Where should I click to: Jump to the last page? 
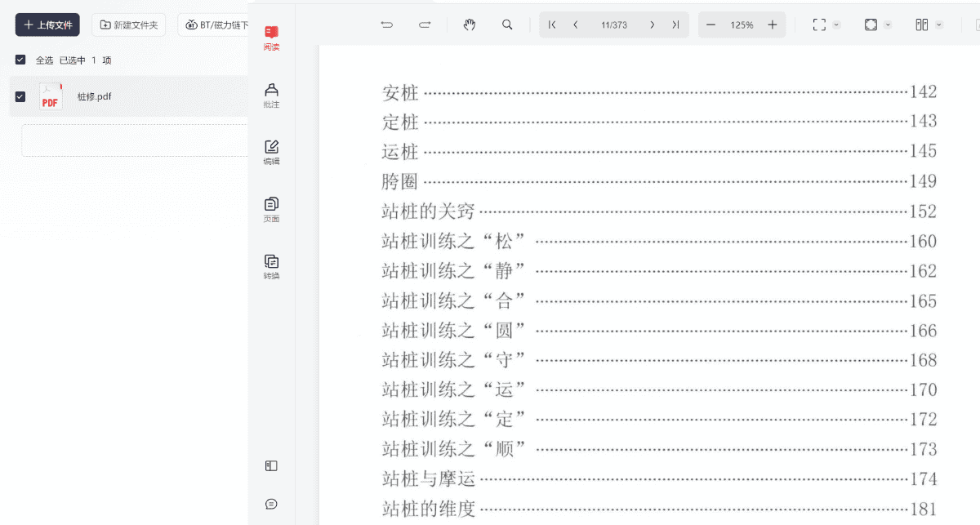(x=675, y=25)
